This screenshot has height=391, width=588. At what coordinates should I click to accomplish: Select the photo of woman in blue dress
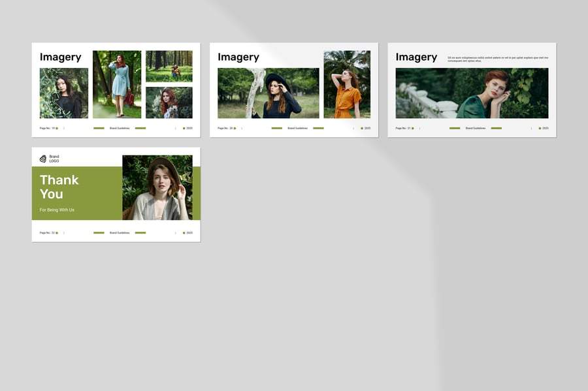117,84
